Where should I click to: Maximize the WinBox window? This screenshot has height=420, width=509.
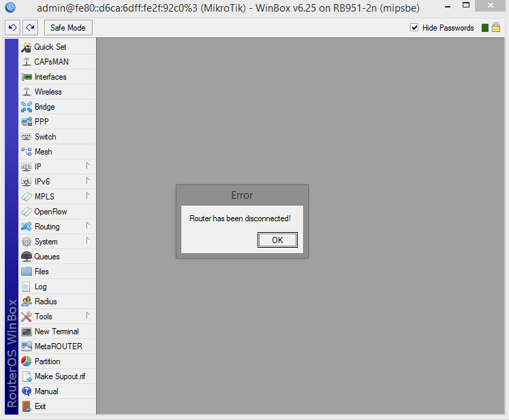(x=466, y=5)
